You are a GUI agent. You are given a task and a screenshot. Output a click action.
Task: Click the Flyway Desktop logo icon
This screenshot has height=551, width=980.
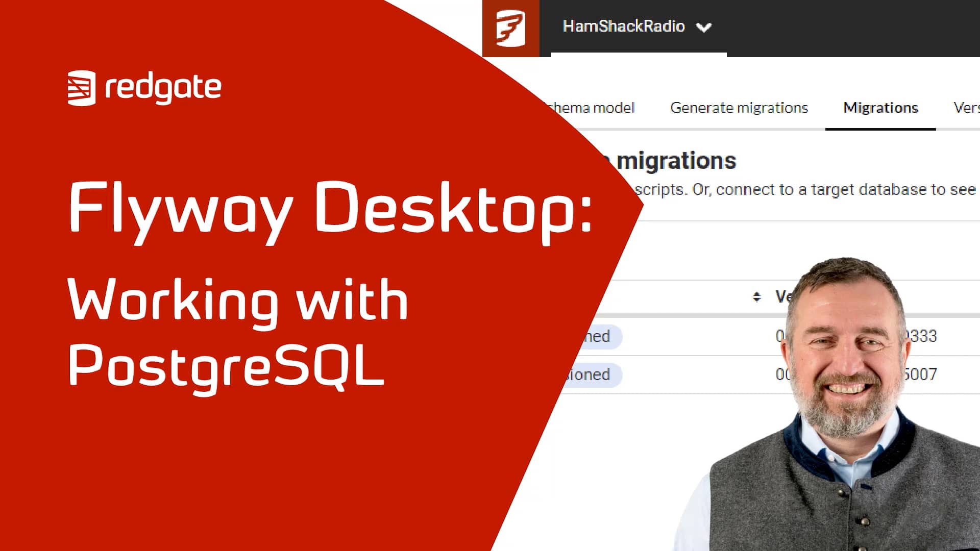click(510, 28)
